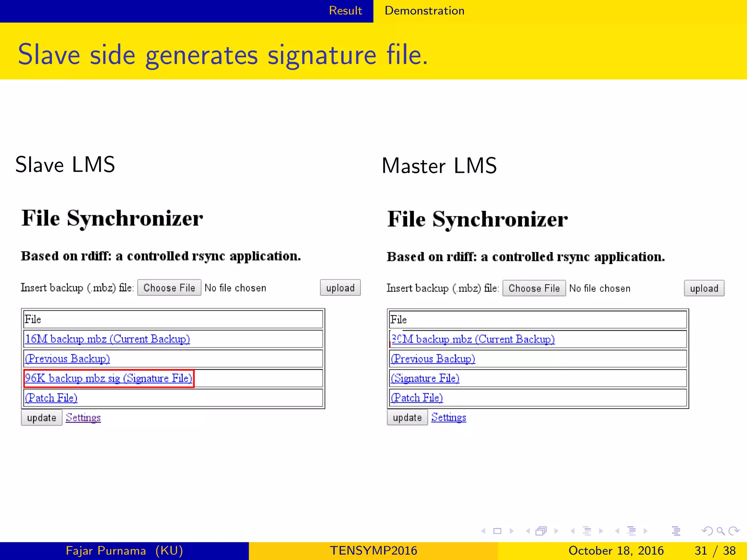Click the search magnifier navigation icon
This screenshot has height=560, width=747.
coord(720,531)
